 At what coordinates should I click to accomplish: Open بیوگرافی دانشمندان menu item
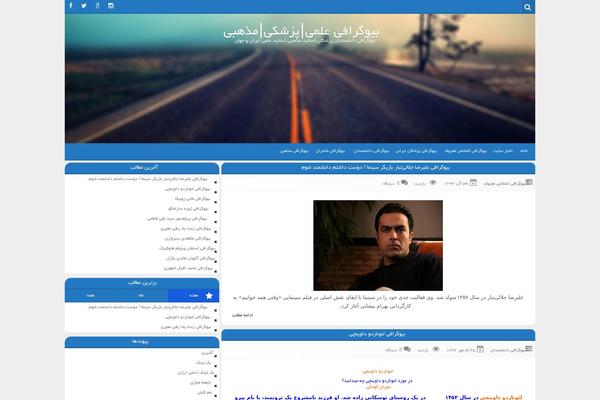371,151
